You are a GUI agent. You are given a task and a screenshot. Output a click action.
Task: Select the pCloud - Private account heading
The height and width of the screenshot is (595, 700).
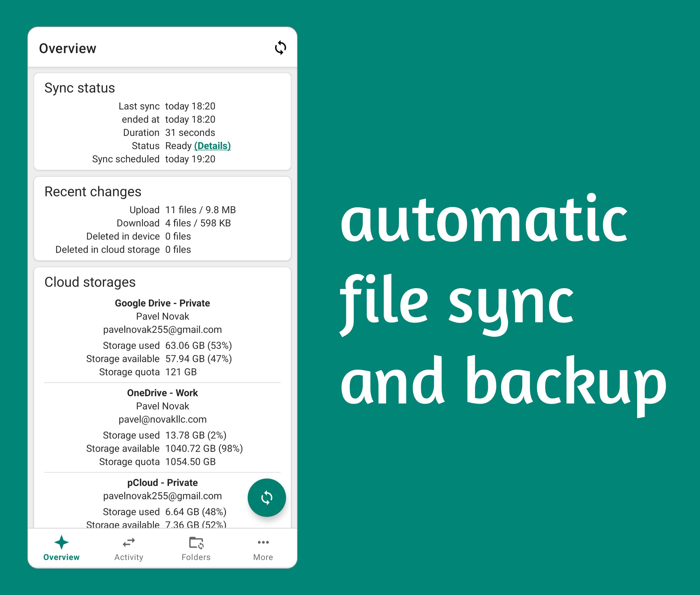tap(162, 482)
